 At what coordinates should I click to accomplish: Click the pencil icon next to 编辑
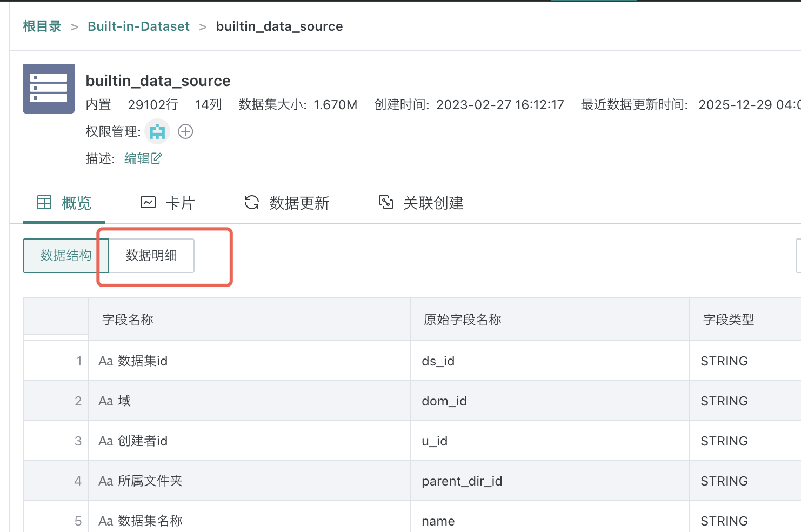(157, 158)
